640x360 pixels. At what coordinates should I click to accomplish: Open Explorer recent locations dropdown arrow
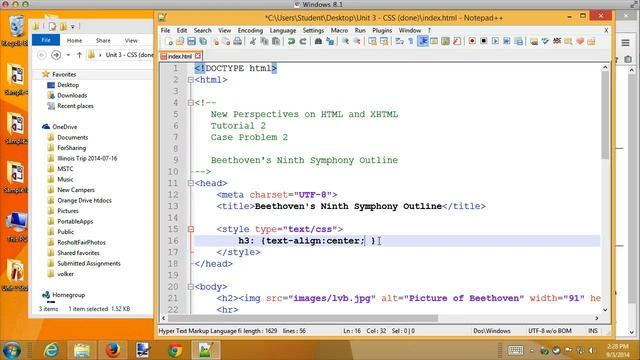pos(68,55)
